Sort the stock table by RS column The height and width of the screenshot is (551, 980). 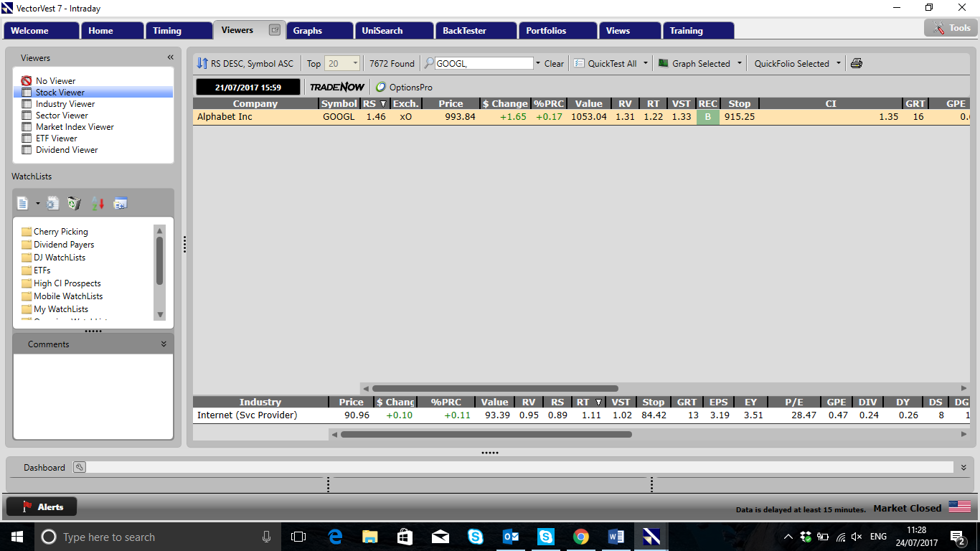[374, 103]
